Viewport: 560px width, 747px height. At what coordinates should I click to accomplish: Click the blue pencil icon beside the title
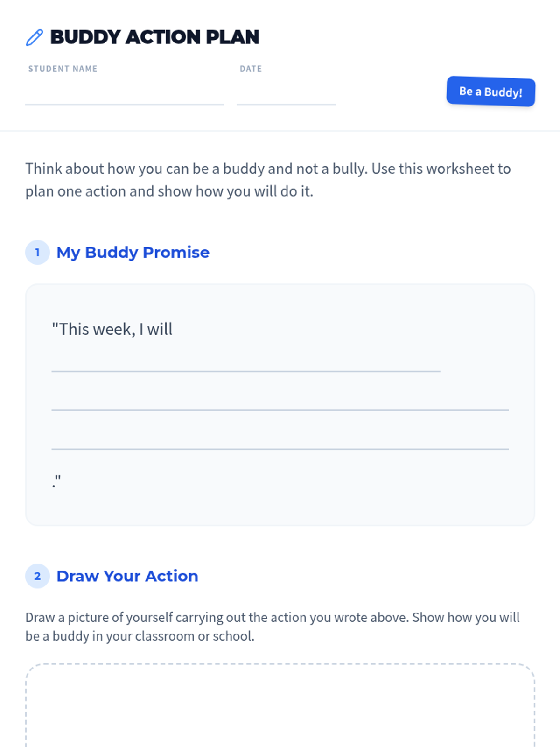[35, 38]
